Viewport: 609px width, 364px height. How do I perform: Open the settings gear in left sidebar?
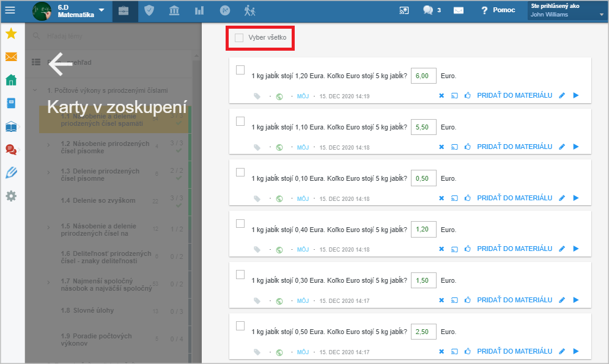[11, 196]
